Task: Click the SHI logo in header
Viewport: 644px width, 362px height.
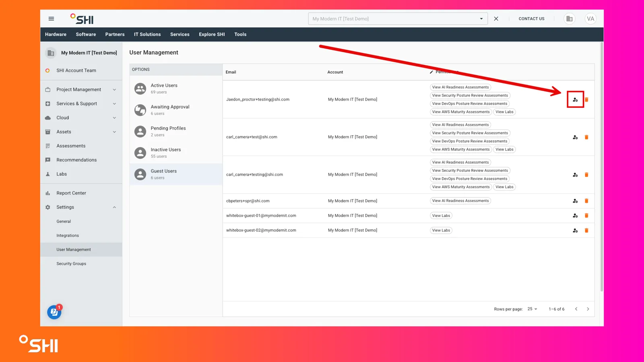Action: (x=82, y=19)
